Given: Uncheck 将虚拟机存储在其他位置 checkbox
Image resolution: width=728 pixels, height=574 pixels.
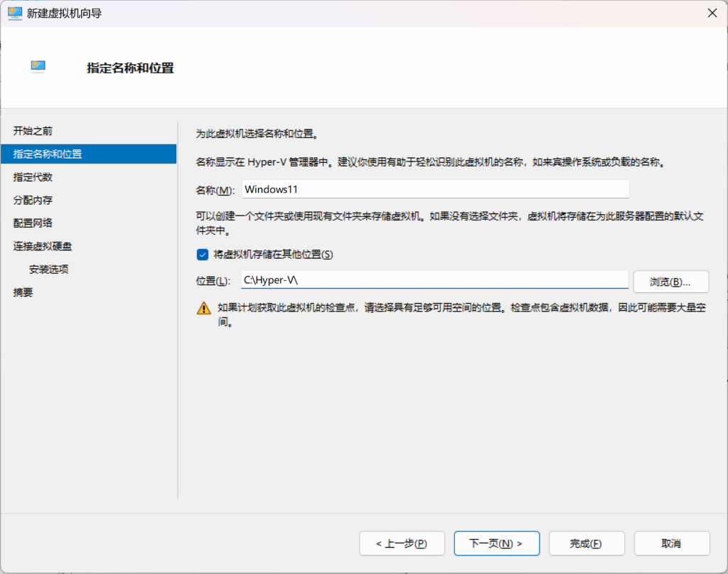Looking at the screenshot, I should 202,254.
